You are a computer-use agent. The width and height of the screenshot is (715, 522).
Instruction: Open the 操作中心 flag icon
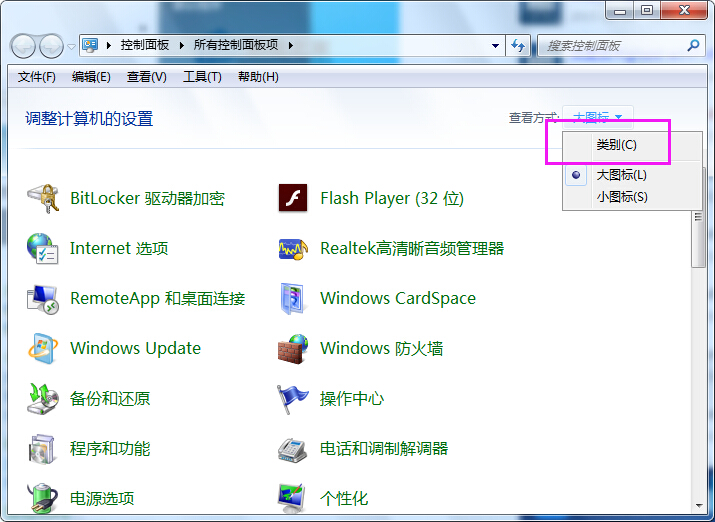(292, 399)
